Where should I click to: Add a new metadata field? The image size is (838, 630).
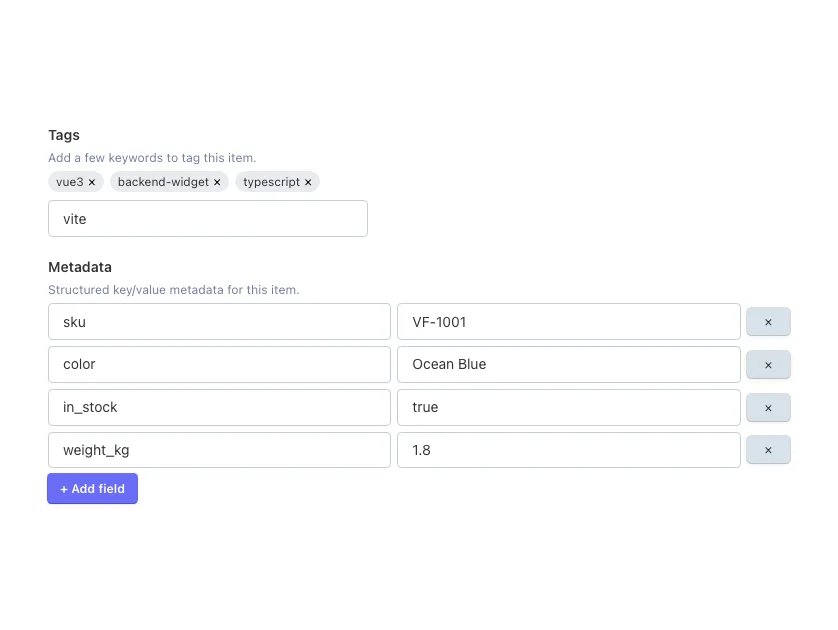click(92, 488)
